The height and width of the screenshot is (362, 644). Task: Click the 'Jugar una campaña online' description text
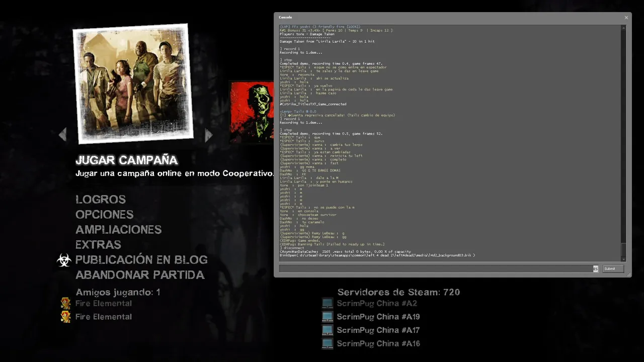click(175, 173)
